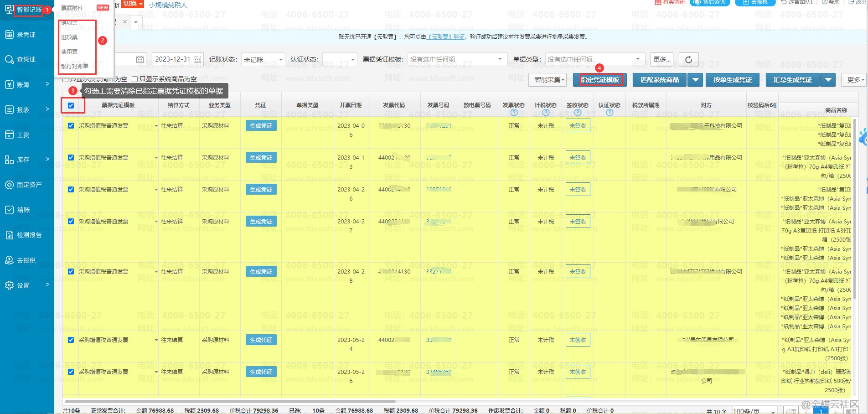Viewport: 868px width, 414px height.
Task: Click the refresh icon button beside 更多...
Action: (688, 59)
